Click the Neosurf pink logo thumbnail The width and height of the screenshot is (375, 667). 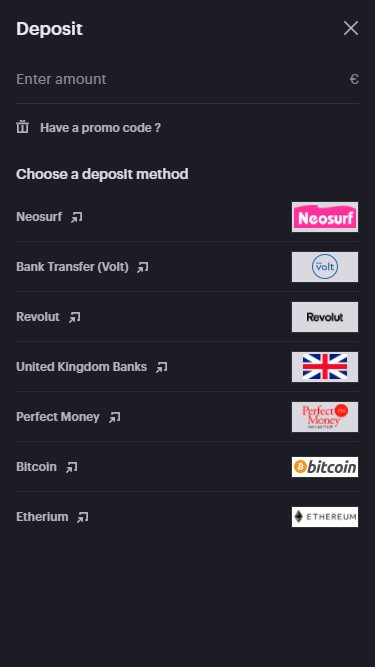click(325, 217)
